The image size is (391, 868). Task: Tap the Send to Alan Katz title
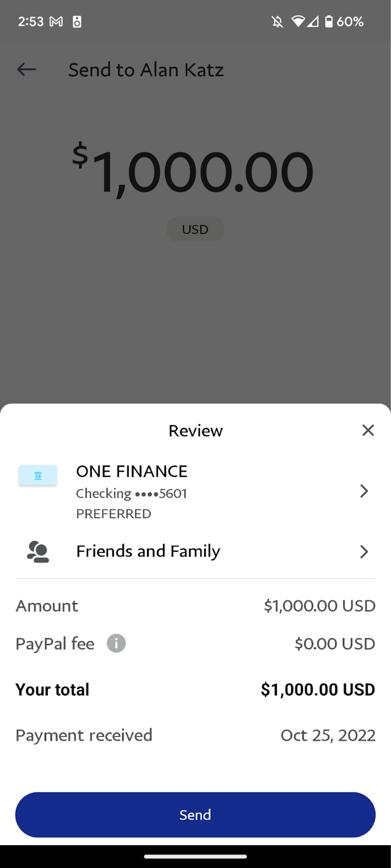(146, 70)
